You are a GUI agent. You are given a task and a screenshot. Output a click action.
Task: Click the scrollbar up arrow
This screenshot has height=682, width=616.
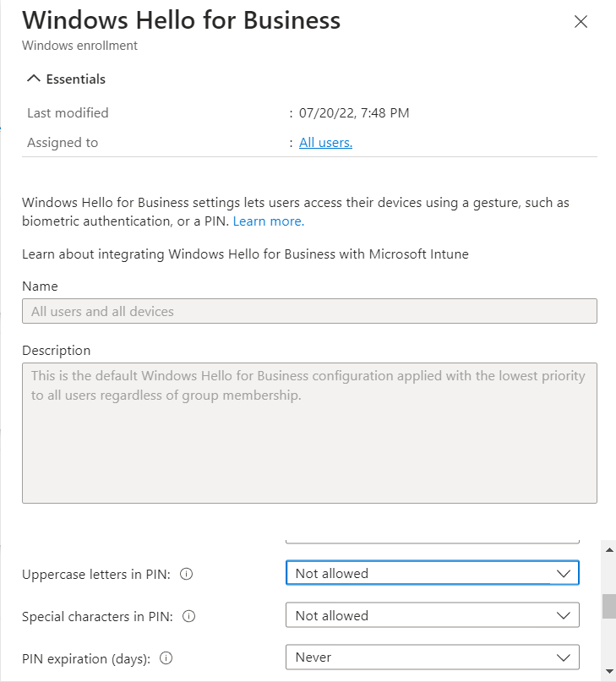pyautogui.click(x=609, y=550)
